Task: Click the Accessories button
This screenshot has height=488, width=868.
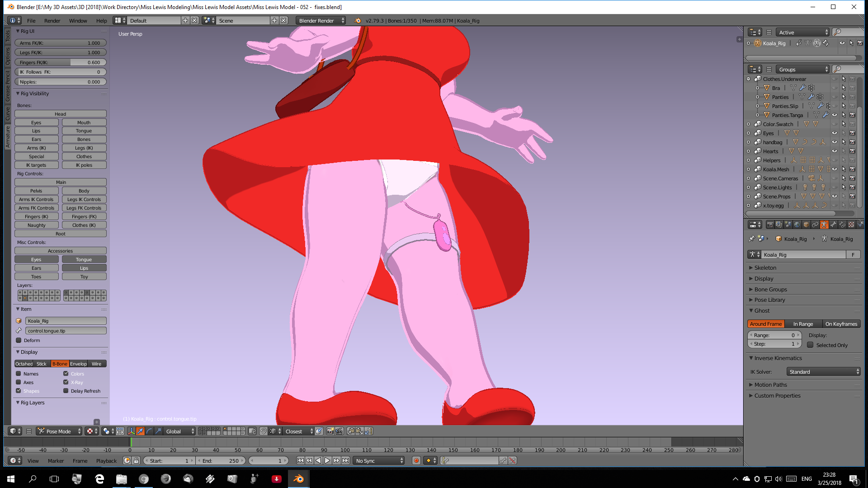Action: [60, 251]
